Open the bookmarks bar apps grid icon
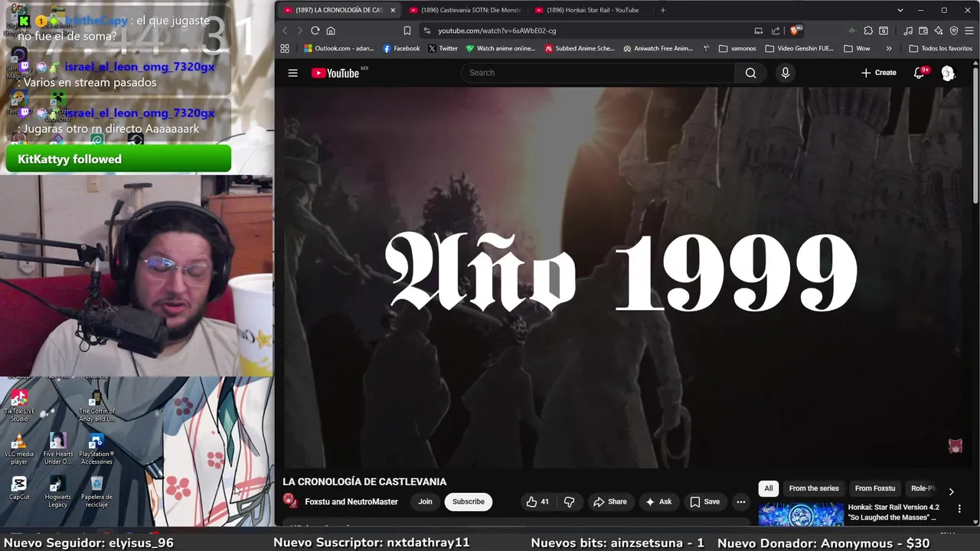 pyautogui.click(x=285, y=48)
